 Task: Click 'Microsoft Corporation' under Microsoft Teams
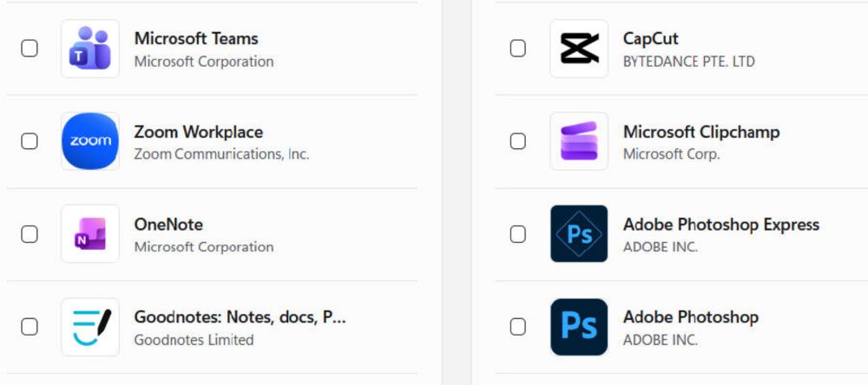click(x=204, y=62)
